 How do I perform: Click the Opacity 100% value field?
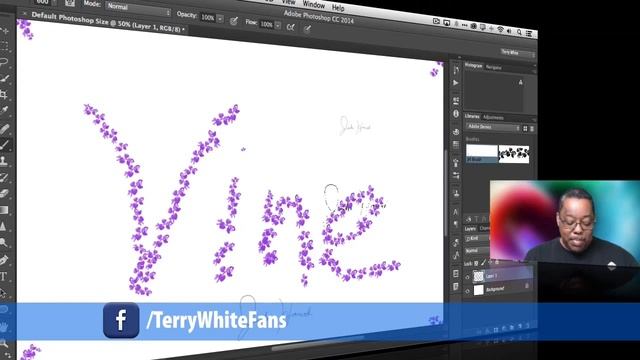(208, 18)
